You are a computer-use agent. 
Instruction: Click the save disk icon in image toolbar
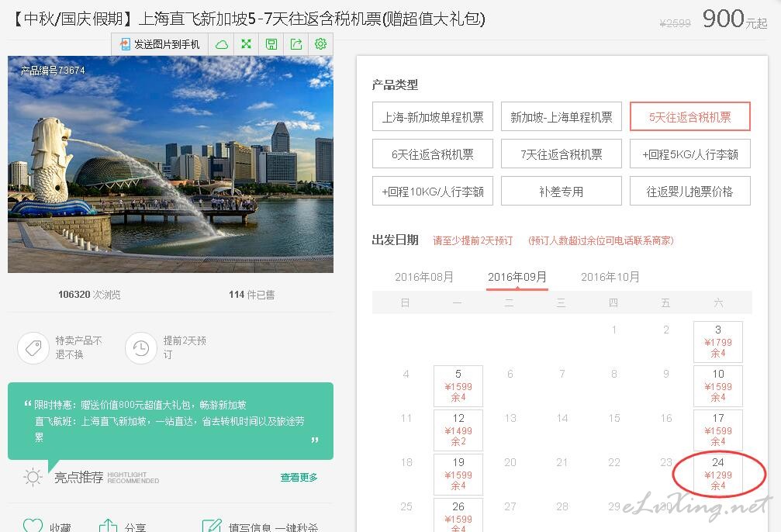(271, 44)
